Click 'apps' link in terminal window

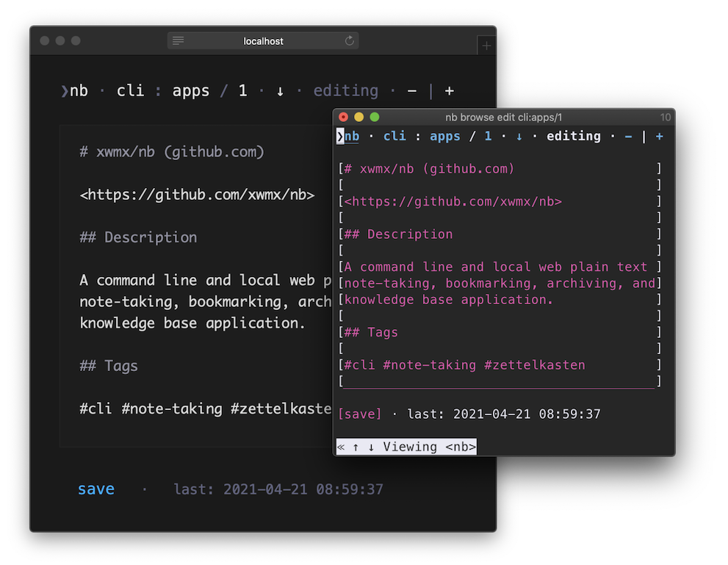click(444, 136)
